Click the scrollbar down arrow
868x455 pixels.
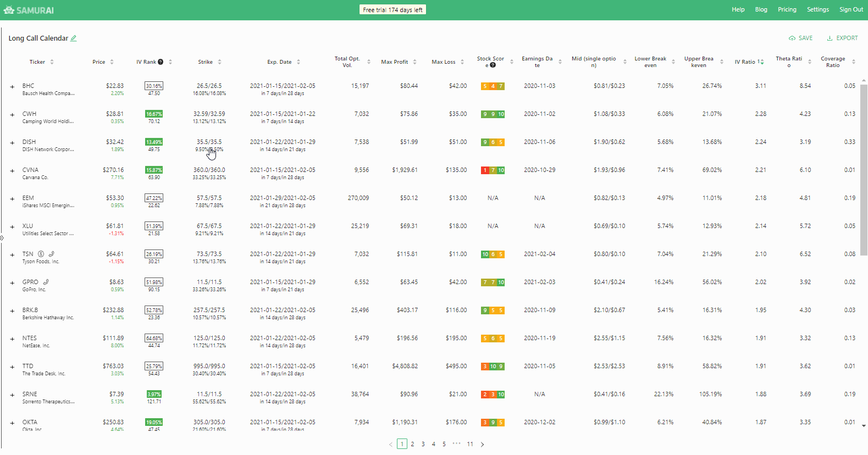point(864,426)
